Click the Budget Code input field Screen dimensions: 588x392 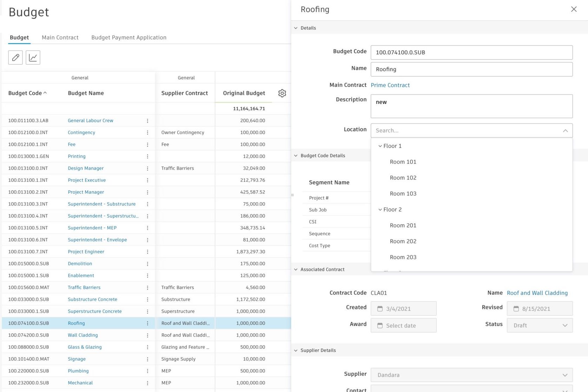(472, 52)
